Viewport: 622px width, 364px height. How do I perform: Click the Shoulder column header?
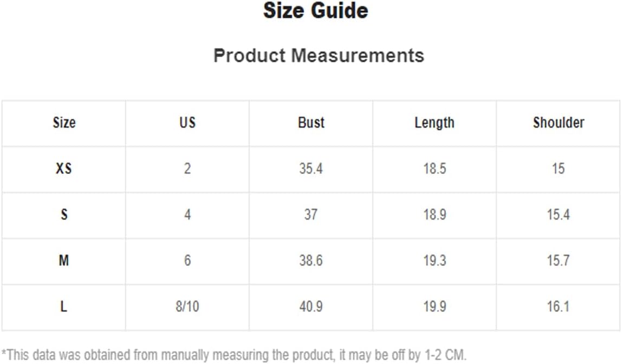pyautogui.click(x=559, y=122)
